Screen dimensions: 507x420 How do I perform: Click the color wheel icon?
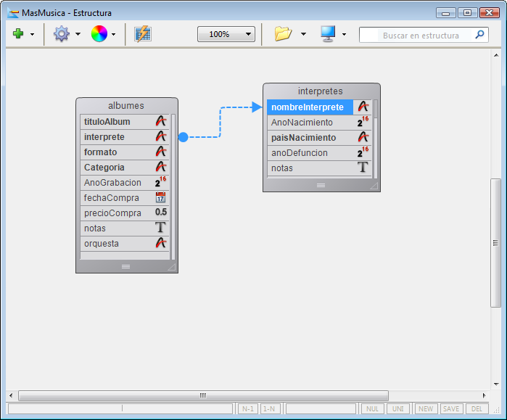click(99, 34)
